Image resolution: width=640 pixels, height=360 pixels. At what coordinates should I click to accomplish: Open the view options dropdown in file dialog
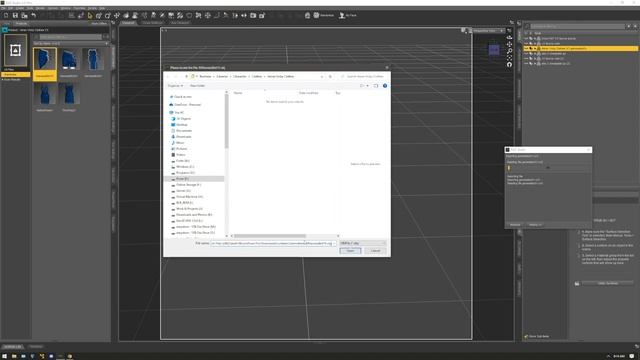click(x=368, y=86)
